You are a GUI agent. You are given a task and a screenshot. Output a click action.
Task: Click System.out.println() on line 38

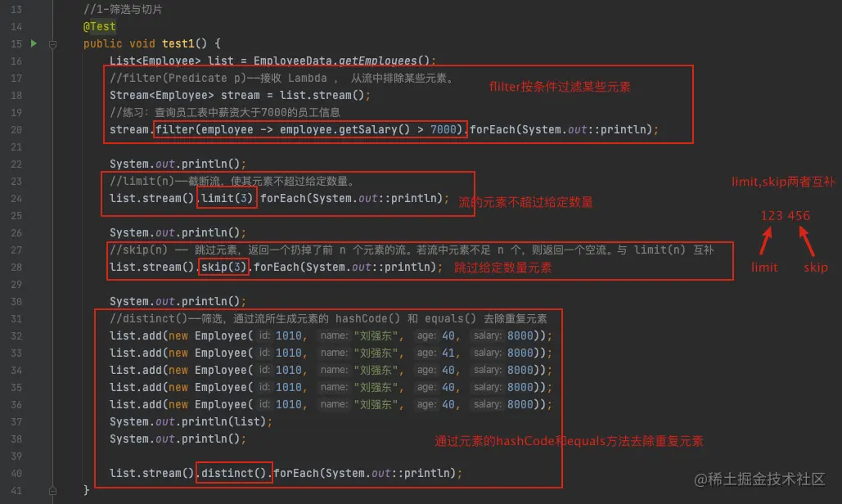[x=178, y=439]
